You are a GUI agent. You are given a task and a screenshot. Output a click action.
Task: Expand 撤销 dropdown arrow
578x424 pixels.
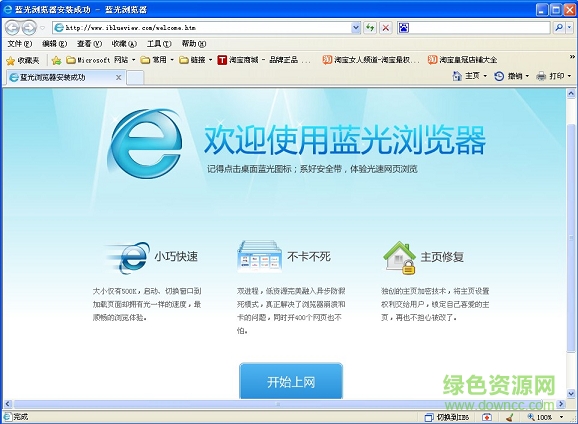(x=527, y=76)
